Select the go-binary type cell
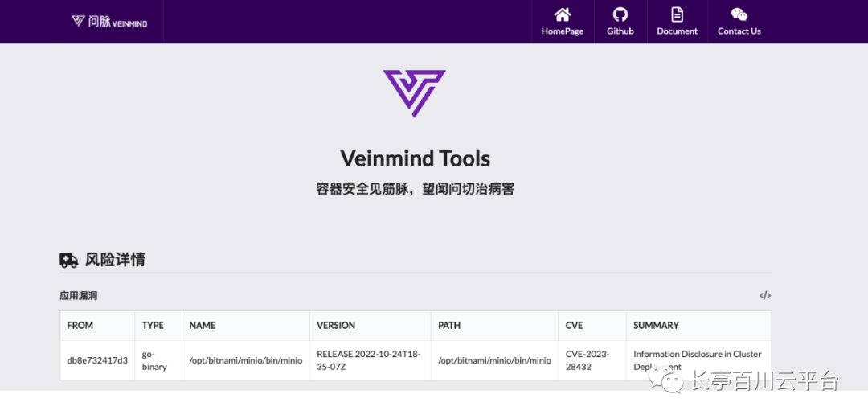 pyautogui.click(x=158, y=360)
